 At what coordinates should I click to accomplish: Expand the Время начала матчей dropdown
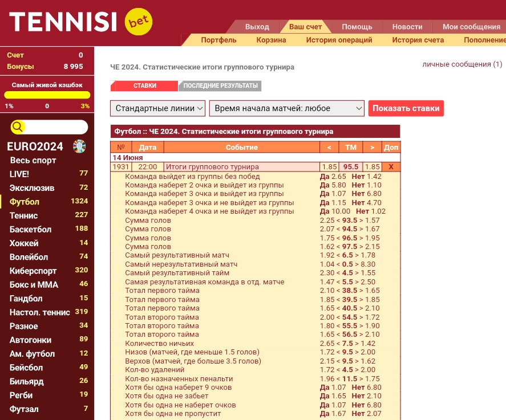click(x=286, y=108)
